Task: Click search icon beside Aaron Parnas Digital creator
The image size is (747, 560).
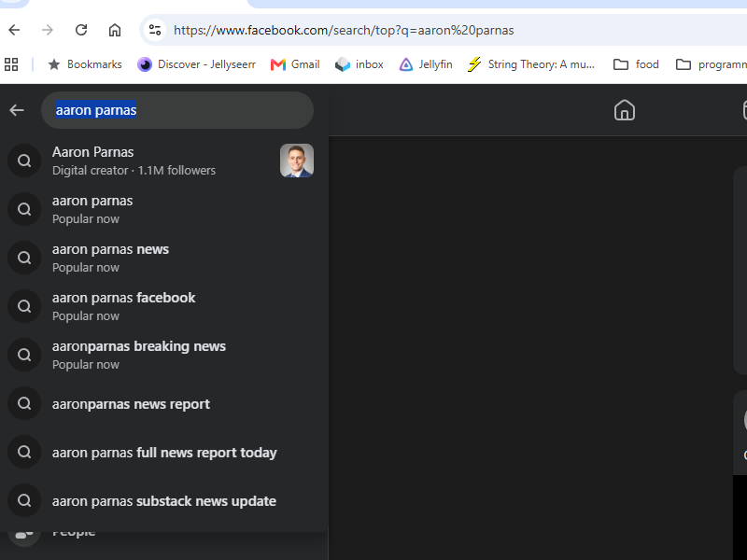Action: [24, 161]
